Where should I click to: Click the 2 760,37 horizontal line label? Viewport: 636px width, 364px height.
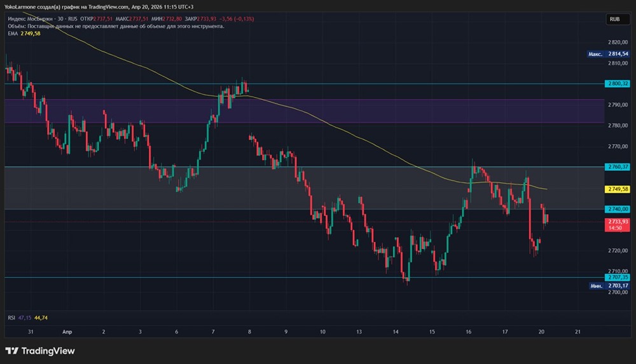[618, 166]
